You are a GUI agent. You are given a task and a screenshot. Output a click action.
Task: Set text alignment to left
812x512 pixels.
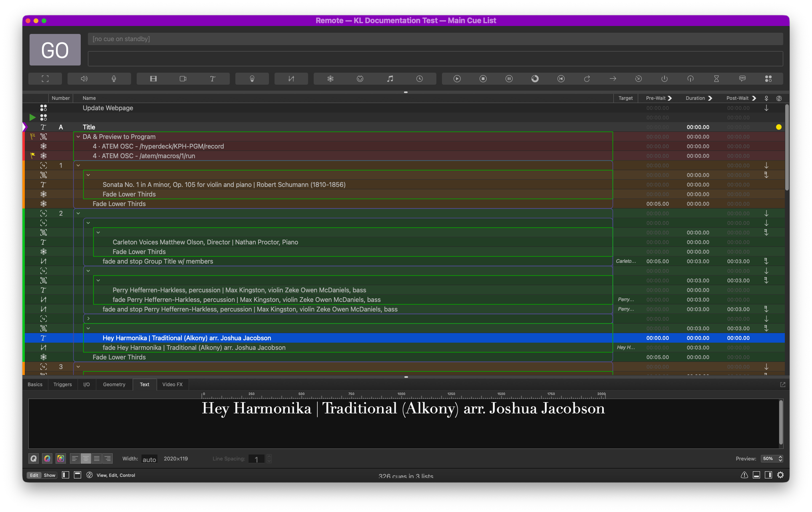tap(75, 458)
